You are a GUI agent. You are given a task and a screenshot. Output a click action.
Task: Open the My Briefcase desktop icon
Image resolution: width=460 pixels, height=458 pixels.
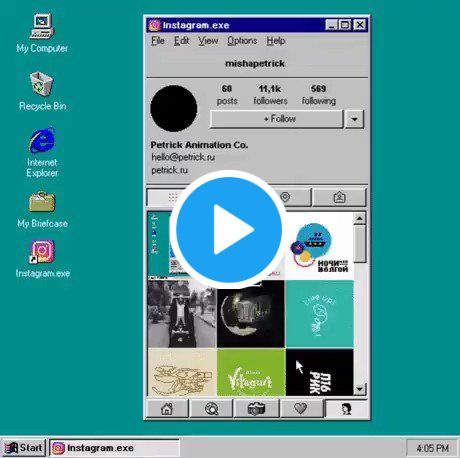point(42,210)
